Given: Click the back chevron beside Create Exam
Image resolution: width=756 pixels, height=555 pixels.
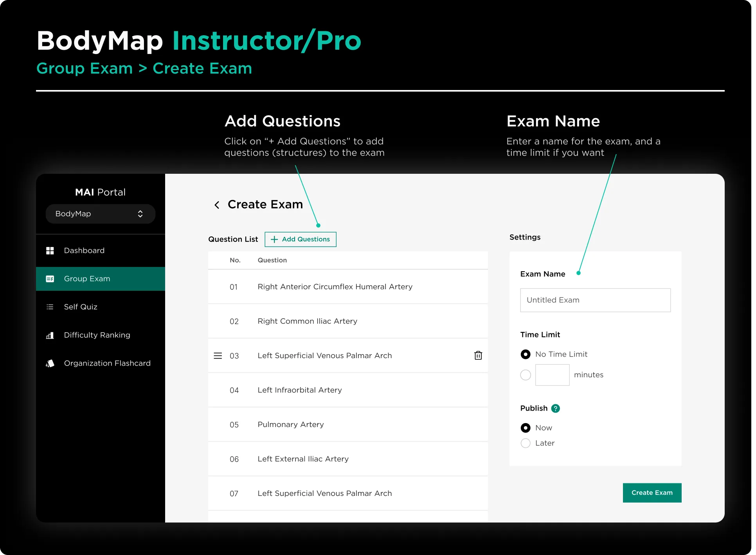Looking at the screenshot, I should coord(217,205).
